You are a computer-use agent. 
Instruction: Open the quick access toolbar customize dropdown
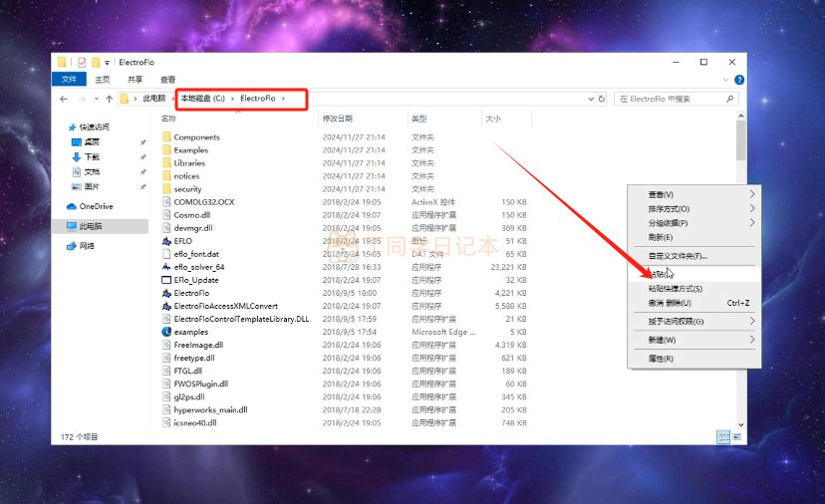pyautogui.click(x=107, y=63)
